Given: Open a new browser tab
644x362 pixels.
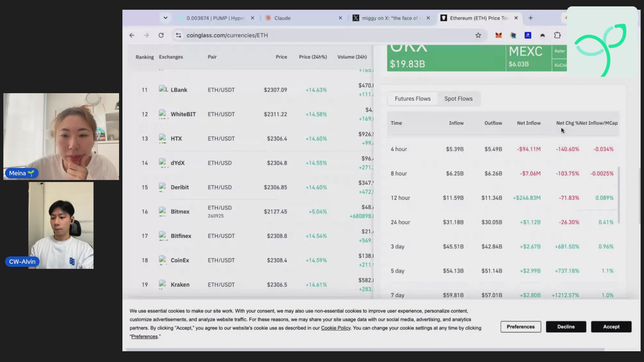Looking at the screenshot, I should [x=531, y=18].
